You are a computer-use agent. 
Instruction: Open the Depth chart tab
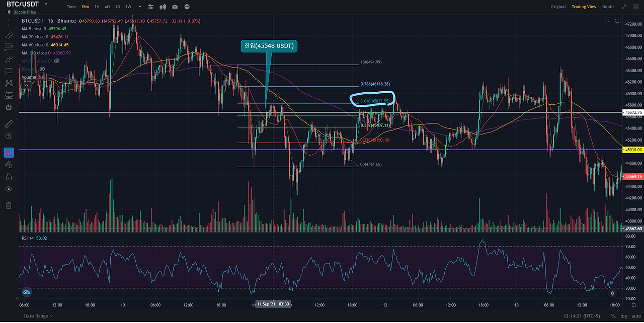(x=608, y=7)
